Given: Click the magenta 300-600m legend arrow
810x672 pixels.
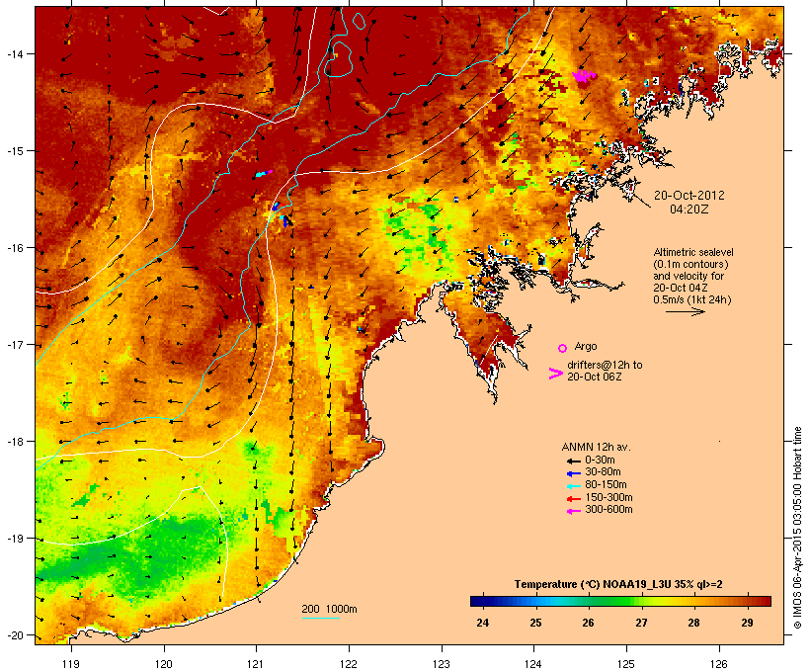Looking at the screenshot, I should pos(573,511).
